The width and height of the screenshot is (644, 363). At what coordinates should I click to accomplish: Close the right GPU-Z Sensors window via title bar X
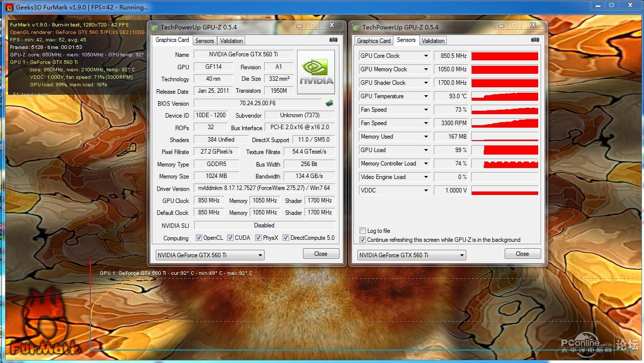pyautogui.click(x=533, y=25)
